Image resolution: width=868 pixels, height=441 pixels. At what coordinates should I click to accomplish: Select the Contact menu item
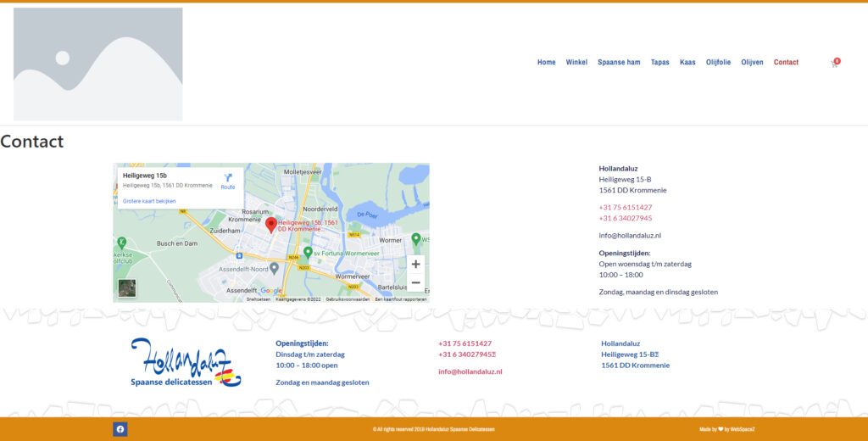pyautogui.click(x=786, y=62)
